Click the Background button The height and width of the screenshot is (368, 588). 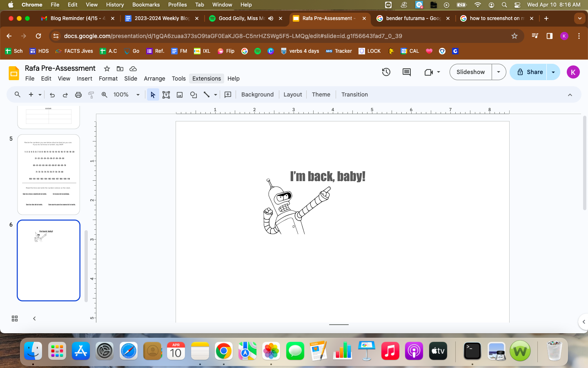coord(257,94)
